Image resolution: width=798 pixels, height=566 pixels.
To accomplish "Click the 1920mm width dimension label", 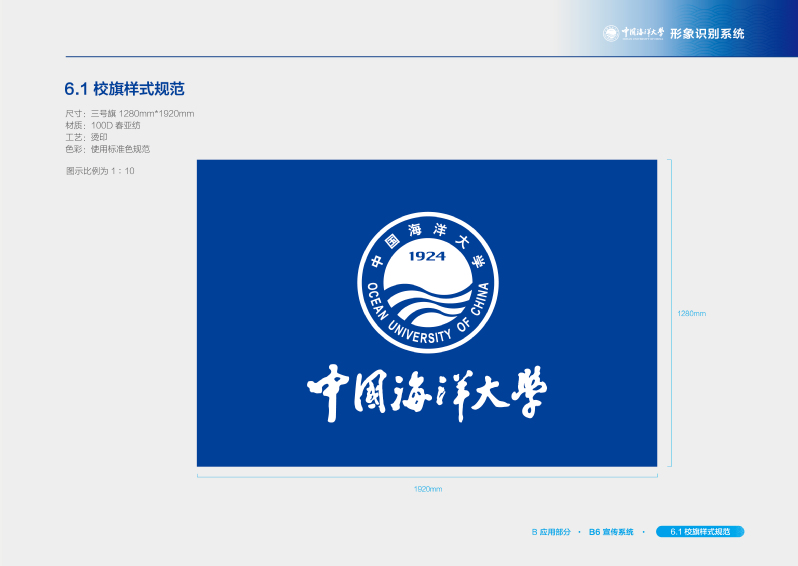I will pyautogui.click(x=428, y=489).
